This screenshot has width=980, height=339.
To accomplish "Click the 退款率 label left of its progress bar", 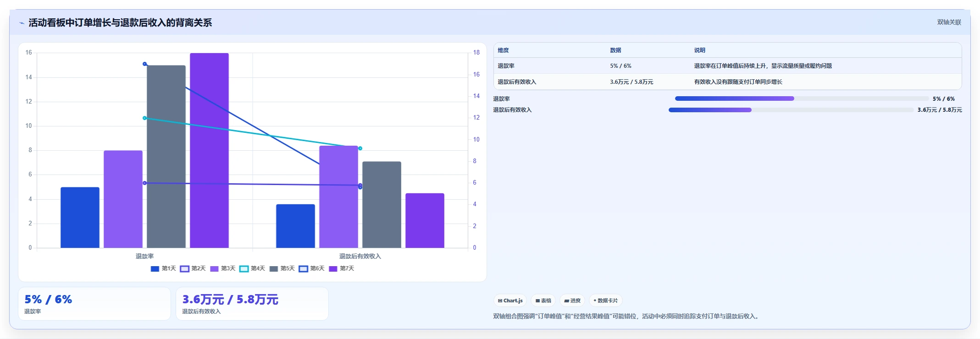I will [x=501, y=99].
